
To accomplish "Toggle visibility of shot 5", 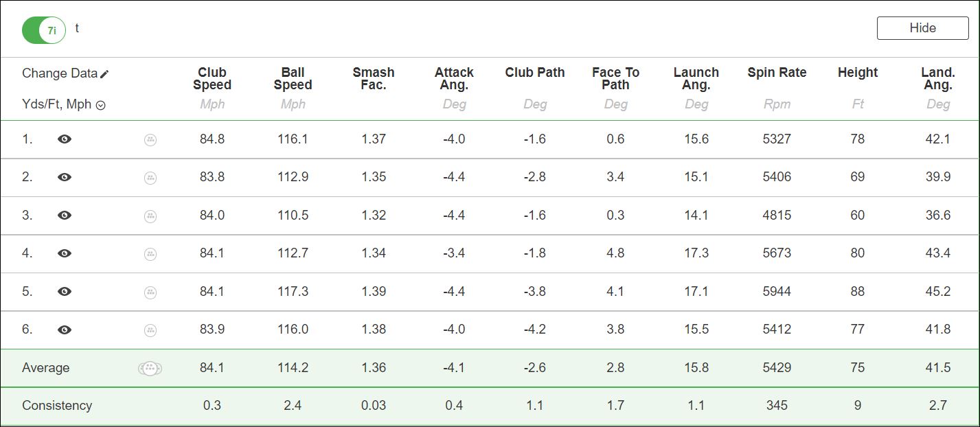I will tap(65, 292).
